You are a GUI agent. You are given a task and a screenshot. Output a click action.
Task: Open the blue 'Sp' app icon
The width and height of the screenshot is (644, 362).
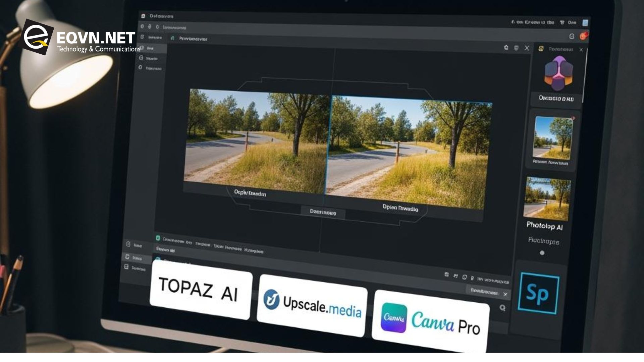click(x=538, y=293)
